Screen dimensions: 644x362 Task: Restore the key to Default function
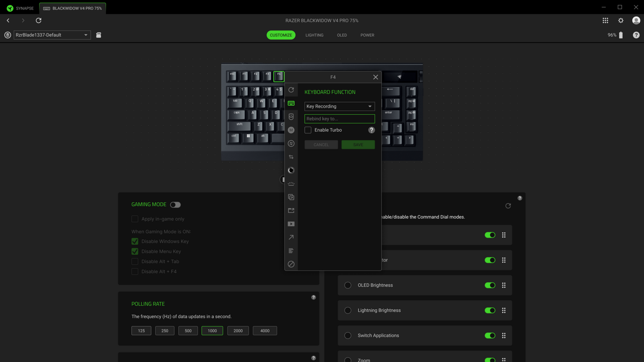[x=291, y=90]
